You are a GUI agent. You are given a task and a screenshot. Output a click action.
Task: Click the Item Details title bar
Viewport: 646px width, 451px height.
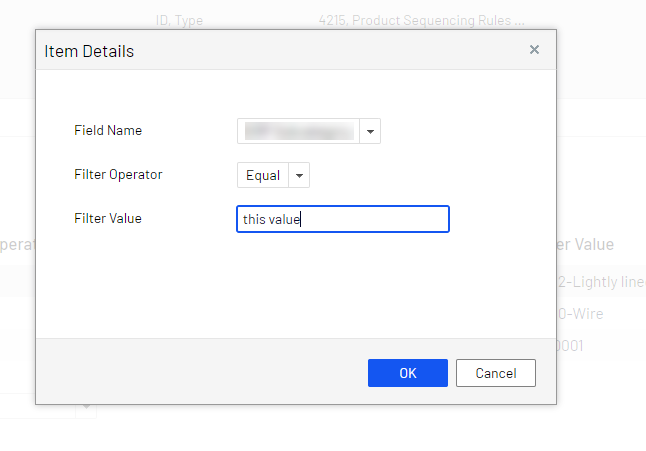pyautogui.click(x=280, y=50)
